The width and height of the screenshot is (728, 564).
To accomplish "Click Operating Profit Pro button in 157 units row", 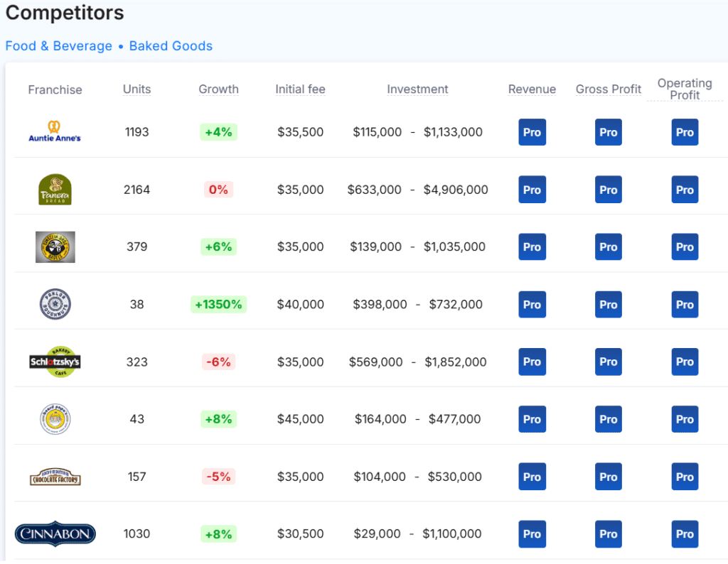I will [x=685, y=477].
